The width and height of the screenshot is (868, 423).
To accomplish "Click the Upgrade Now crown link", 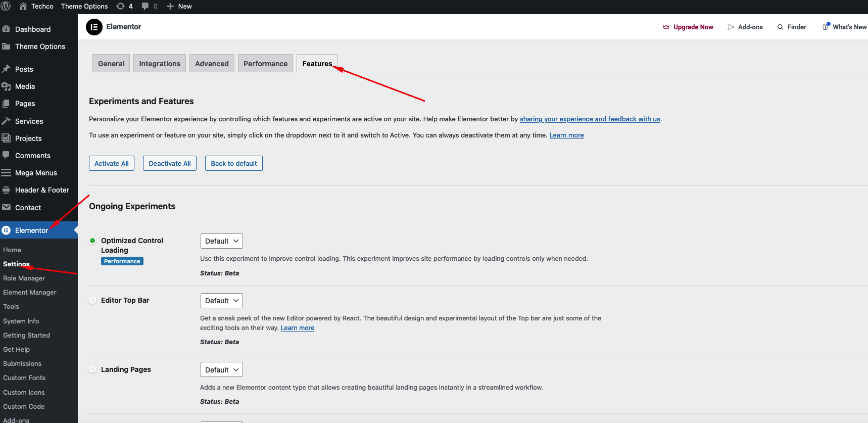I will [688, 27].
